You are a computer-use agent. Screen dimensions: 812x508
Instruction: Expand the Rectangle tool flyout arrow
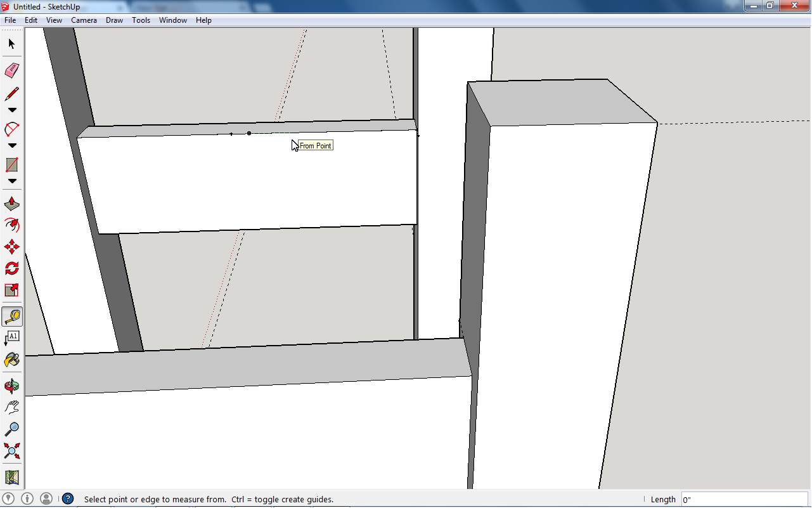(x=11, y=181)
